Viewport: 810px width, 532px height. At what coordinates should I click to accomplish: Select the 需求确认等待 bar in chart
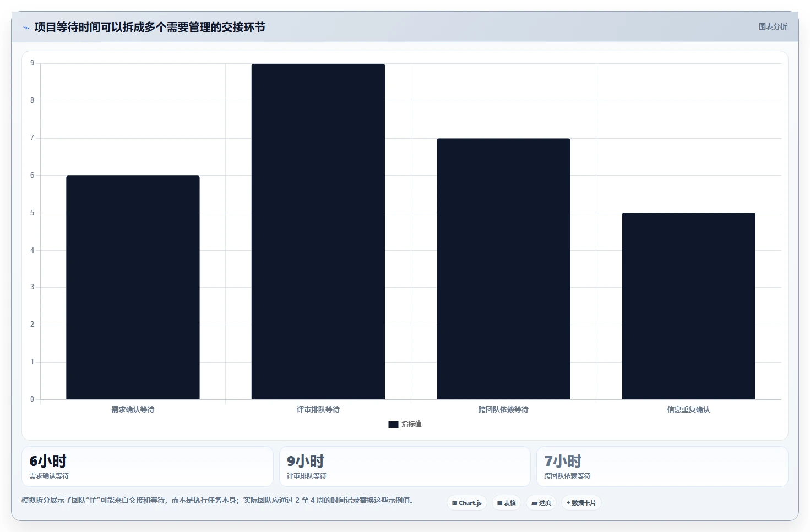coord(133,287)
